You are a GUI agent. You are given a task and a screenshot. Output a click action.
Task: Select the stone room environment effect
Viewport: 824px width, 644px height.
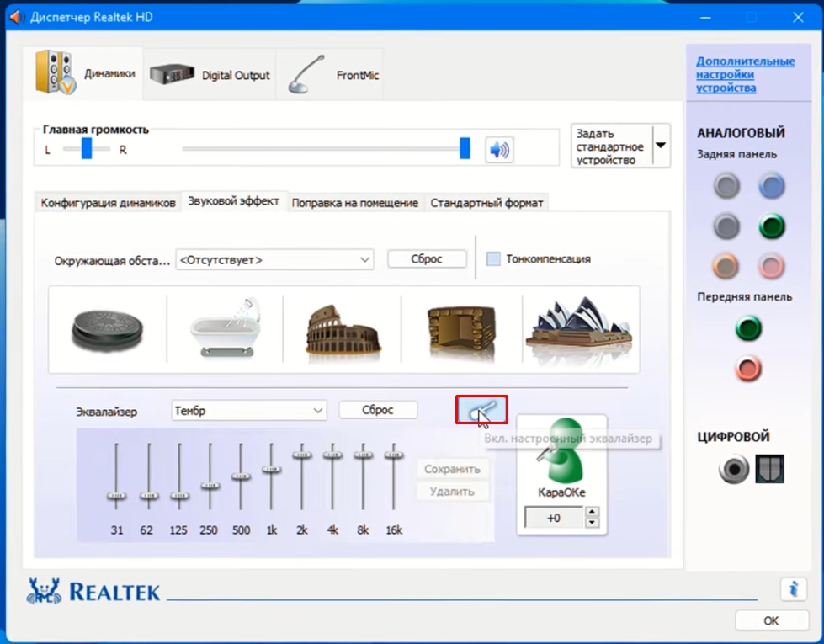click(x=461, y=331)
